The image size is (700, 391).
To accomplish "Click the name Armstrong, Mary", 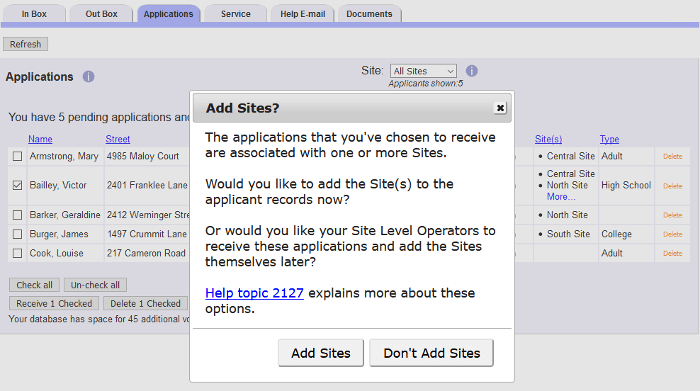I will point(64,156).
